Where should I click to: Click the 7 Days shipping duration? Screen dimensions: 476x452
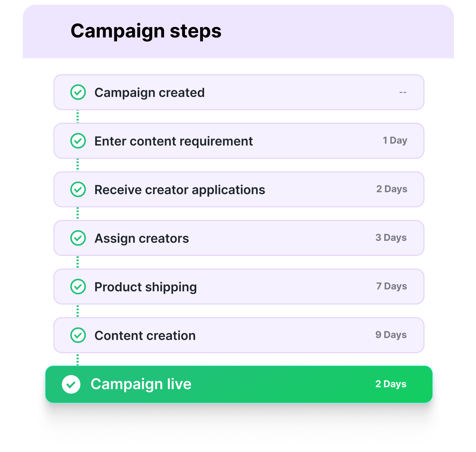click(x=392, y=286)
